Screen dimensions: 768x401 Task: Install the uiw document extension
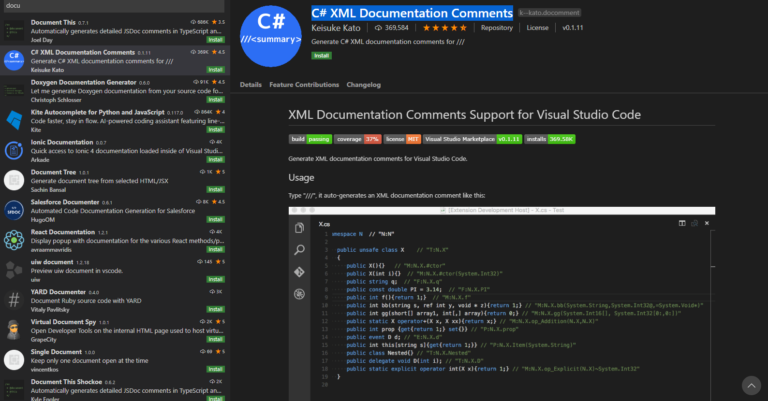tap(215, 279)
